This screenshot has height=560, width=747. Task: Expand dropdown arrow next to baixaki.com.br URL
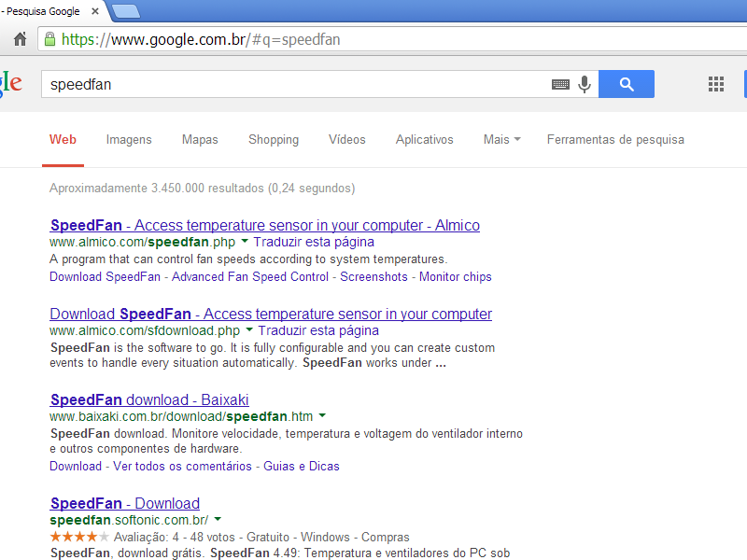322,415
